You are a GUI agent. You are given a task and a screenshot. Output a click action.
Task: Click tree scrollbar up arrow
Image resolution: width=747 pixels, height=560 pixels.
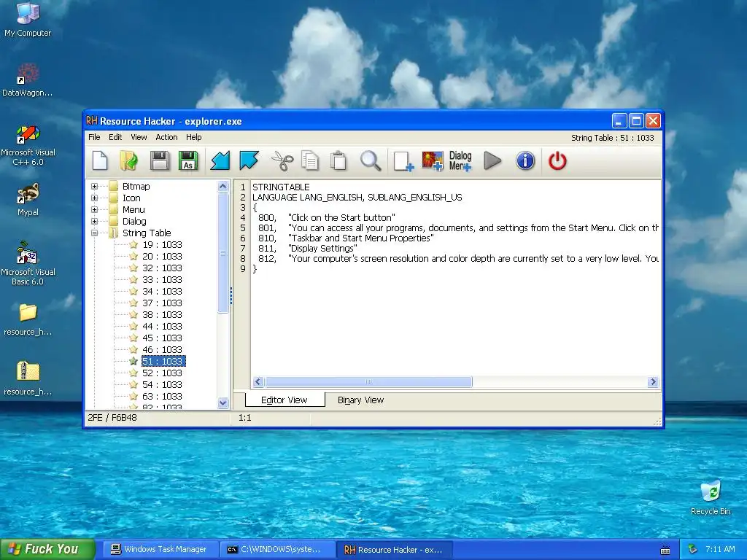tap(223, 186)
